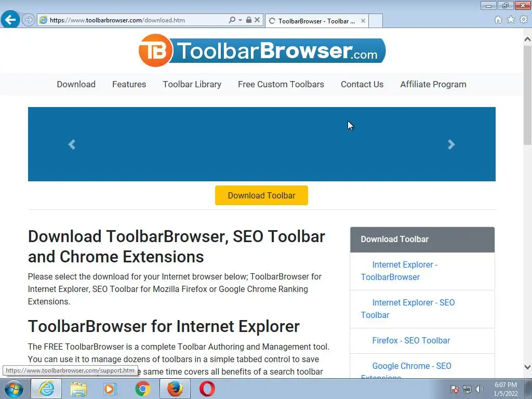Click the page scrollbar up arrow

pyautogui.click(x=527, y=39)
